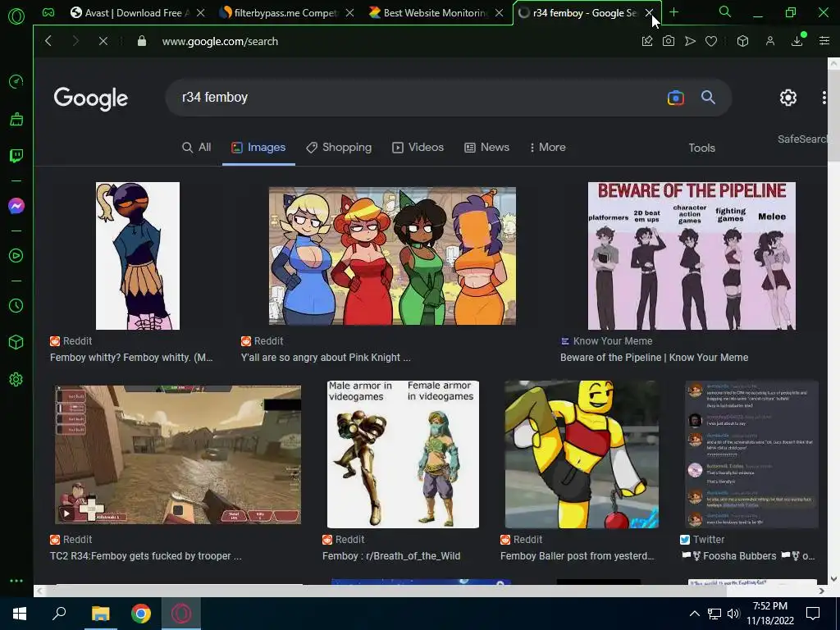Close the Avast tab
This screenshot has height=630, width=840.
200,13
